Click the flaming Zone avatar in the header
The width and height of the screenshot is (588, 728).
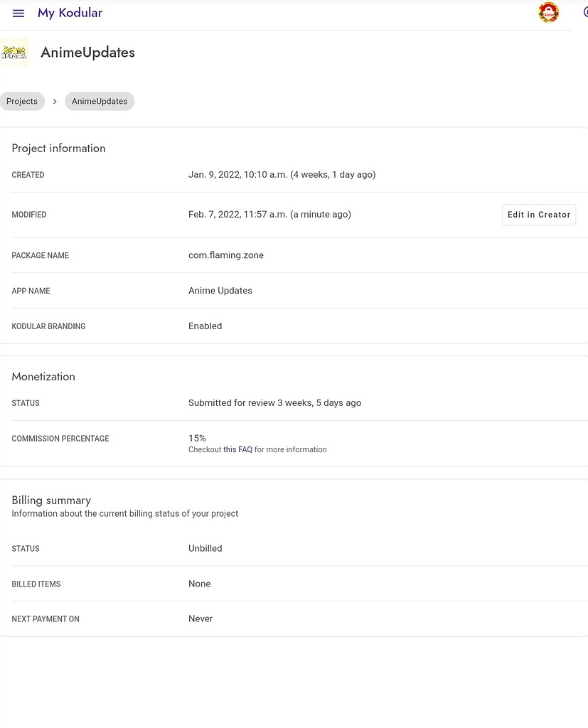coord(548,12)
